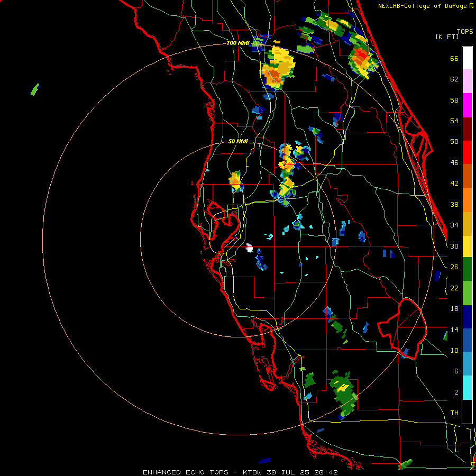Click the 18 legend value
The image size is (476, 476).
coord(454,309)
